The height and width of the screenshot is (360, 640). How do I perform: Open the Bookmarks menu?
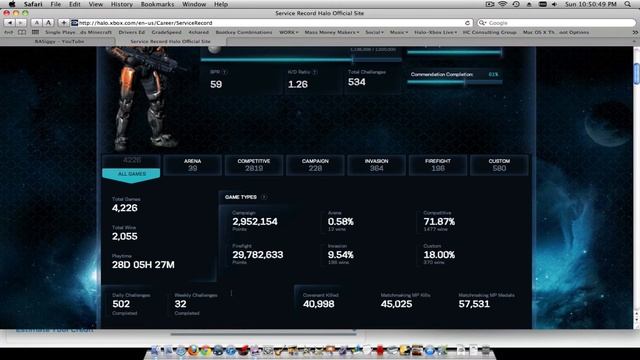pos(157,4)
